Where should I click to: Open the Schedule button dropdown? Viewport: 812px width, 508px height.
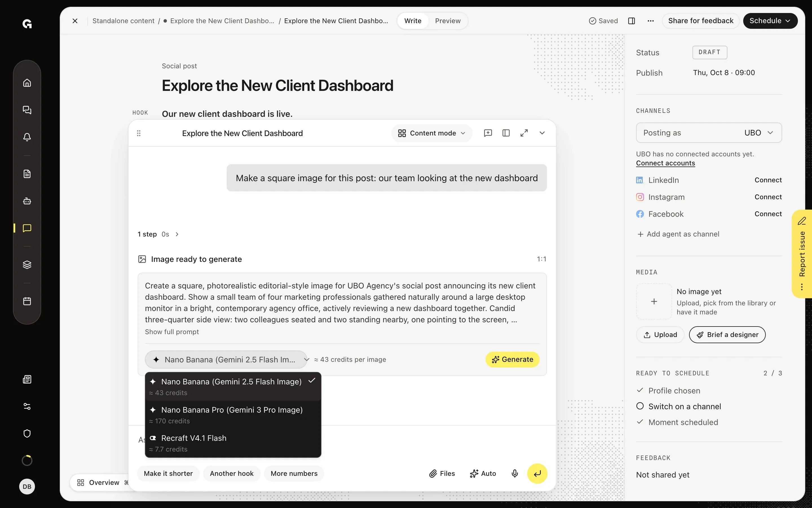tap(770, 21)
